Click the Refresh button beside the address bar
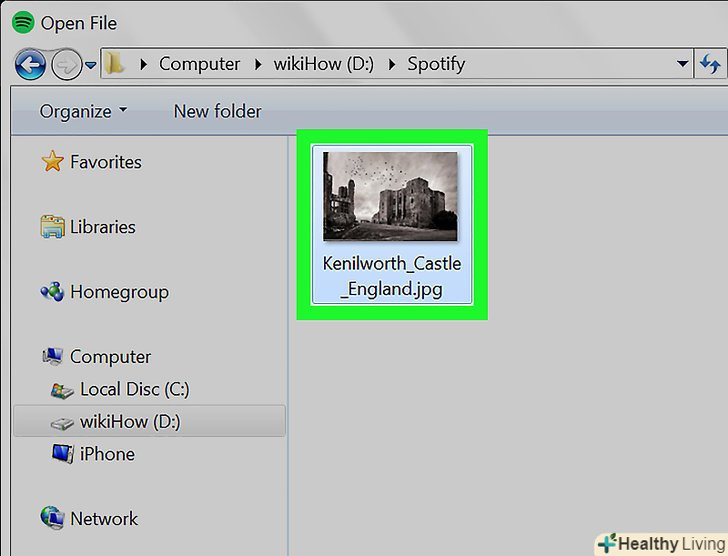This screenshot has height=556, width=728. pos(710,64)
